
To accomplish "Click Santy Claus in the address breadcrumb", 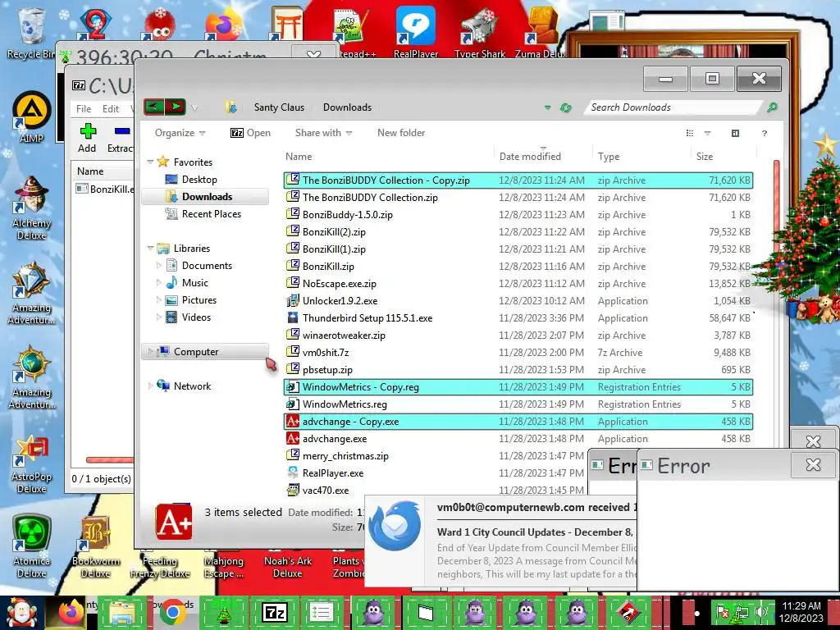I will pyautogui.click(x=279, y=107).
